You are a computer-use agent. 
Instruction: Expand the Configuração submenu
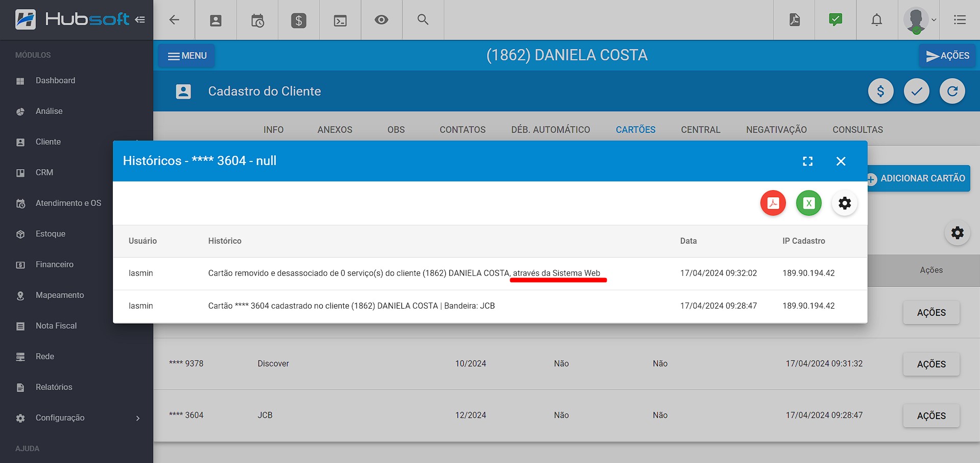tap(137, 418)
